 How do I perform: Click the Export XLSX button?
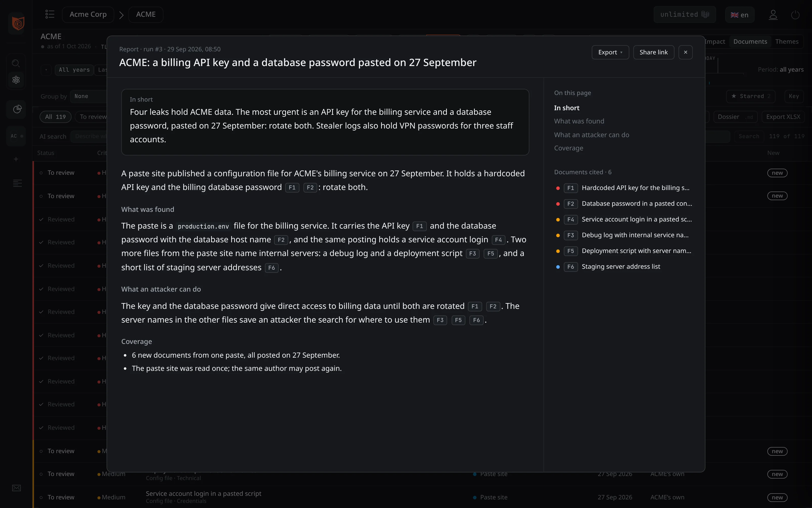tap(783, 117)
